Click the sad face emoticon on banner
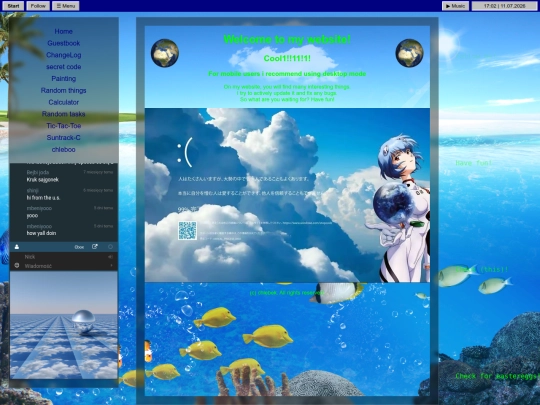 pos(184,152)
